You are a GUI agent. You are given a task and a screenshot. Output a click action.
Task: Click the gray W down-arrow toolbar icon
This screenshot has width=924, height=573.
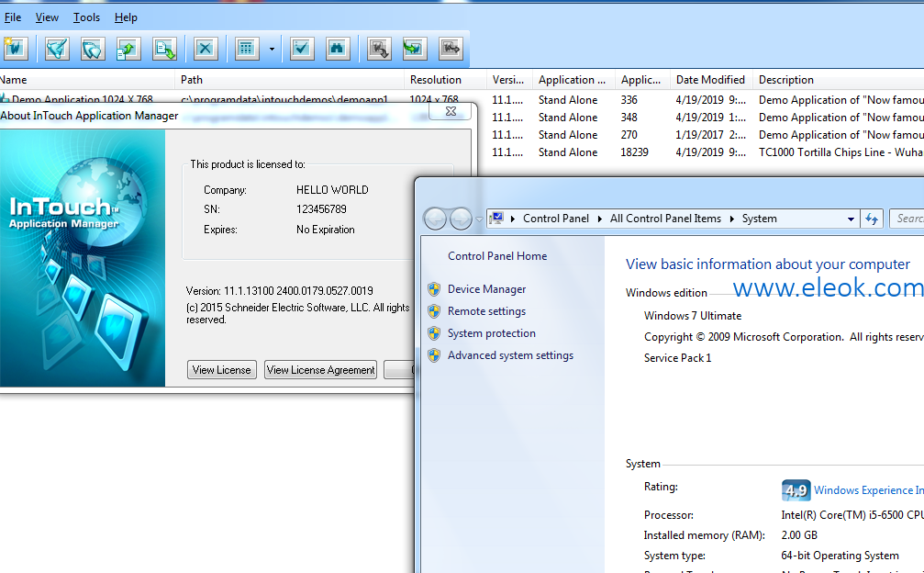point(379,49)
